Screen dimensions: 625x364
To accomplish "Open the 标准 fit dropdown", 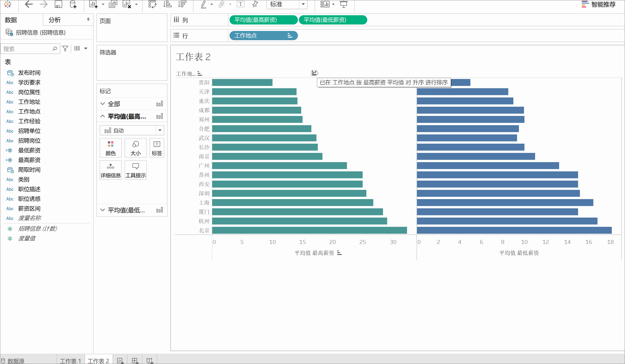I will tap(303, 4).
